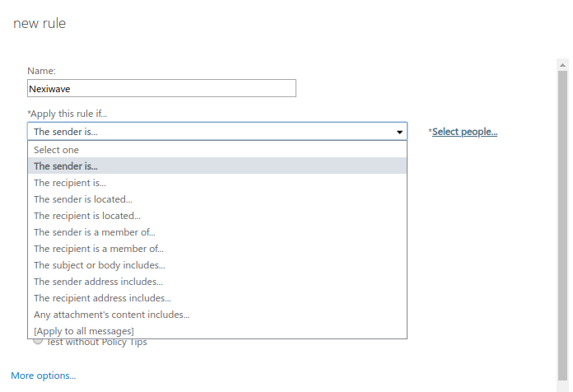573x392 pixels.
Task: Select the 'Test without Policy Tips' radio button
Action: pos(38,341)
